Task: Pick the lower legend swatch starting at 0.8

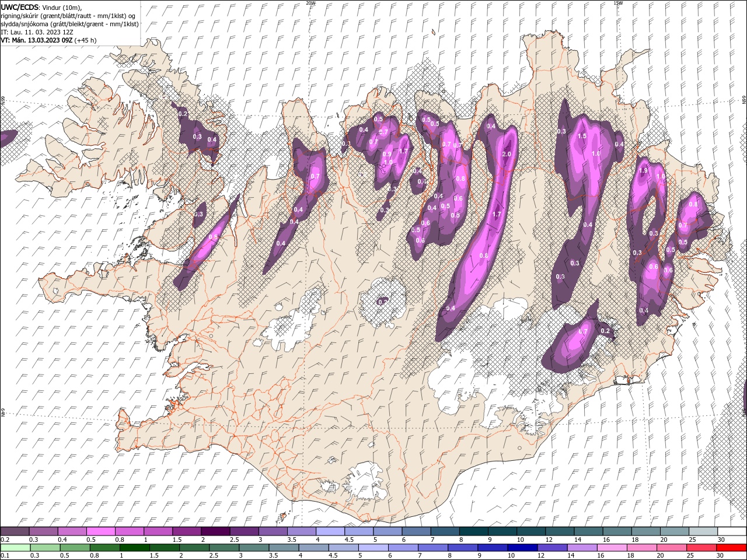Action: [104, 547]
